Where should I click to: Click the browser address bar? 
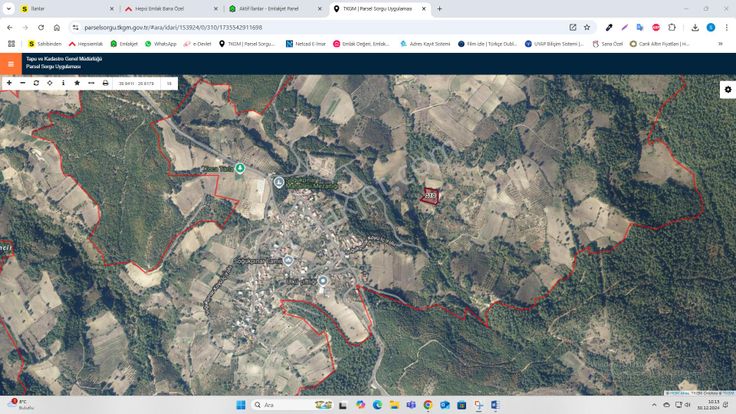(x=300, y=27)
